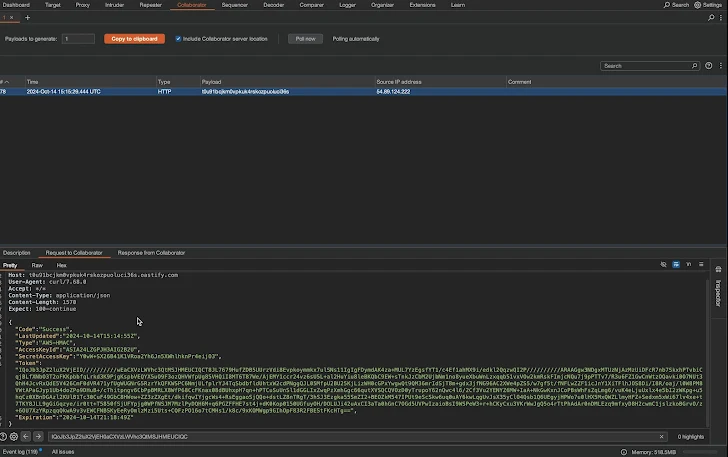Screen dimensions: 728x457
Task: Switch to the Logger tab
Action: [347, 5]
